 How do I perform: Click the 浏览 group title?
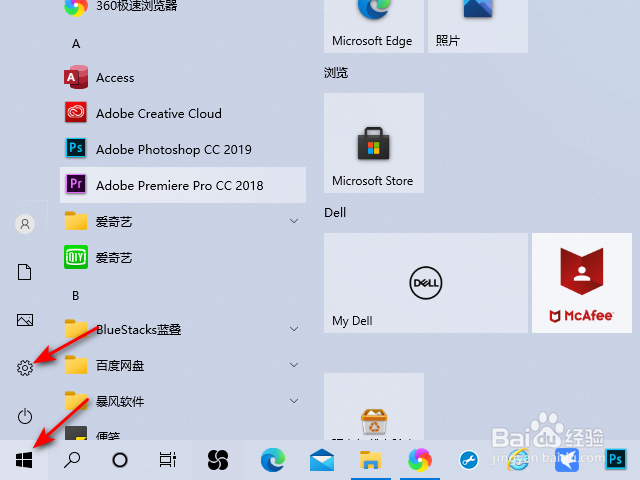click(336, 73)
